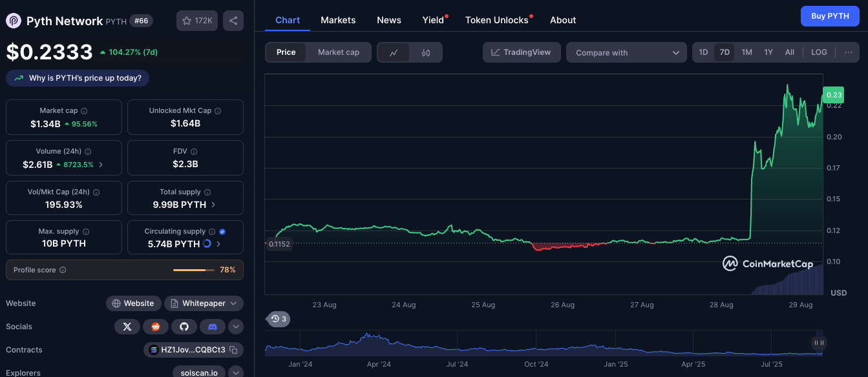Expand the Whitepaper dropdown chevron
Viewport: 868px width, 377px height.
coord(235,303)
